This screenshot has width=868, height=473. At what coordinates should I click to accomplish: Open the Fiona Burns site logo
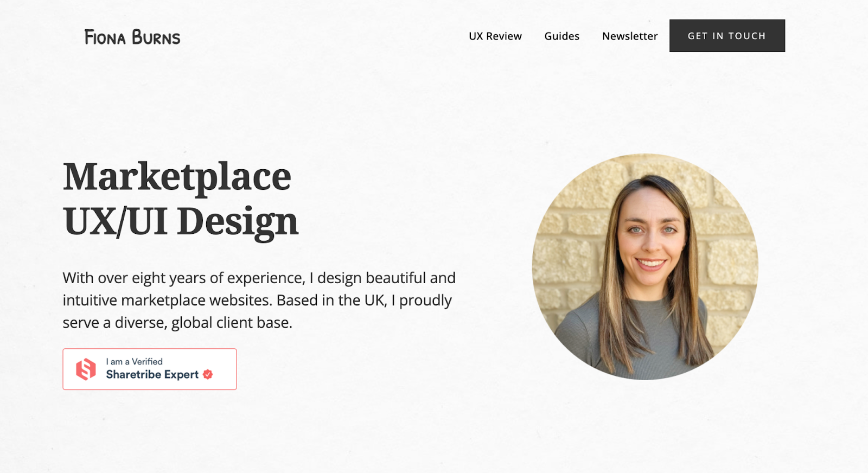(x=132, y=37)
